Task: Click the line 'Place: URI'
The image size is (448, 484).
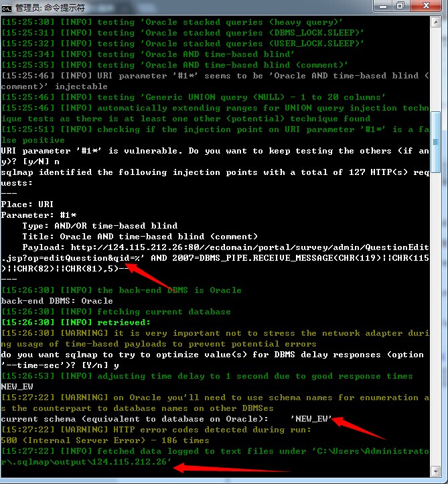Action: (27, 204)
